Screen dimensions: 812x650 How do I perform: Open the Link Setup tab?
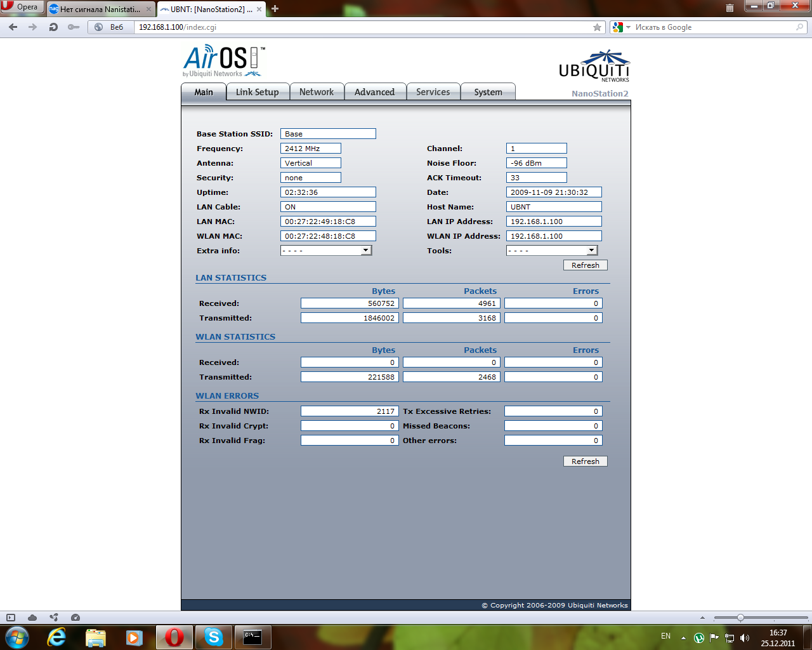258,92
